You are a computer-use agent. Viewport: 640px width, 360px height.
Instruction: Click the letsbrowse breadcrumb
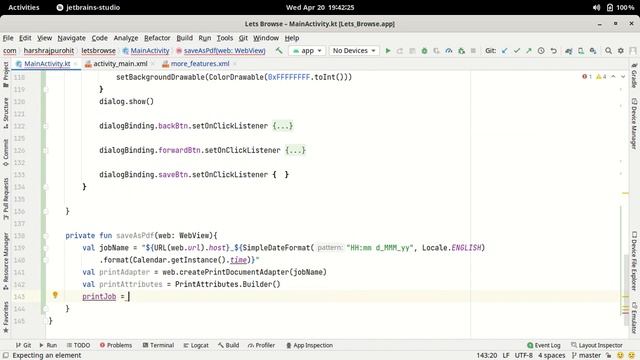tap(98, 51)
